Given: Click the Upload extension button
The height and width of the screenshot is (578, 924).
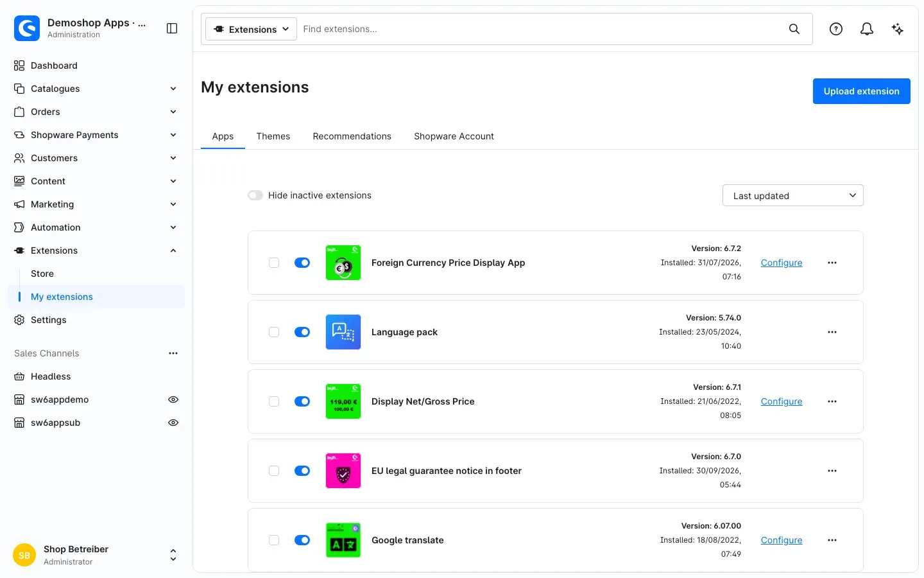Looking at the screenshot, I should pyautogui.click(x=862, y=91).
